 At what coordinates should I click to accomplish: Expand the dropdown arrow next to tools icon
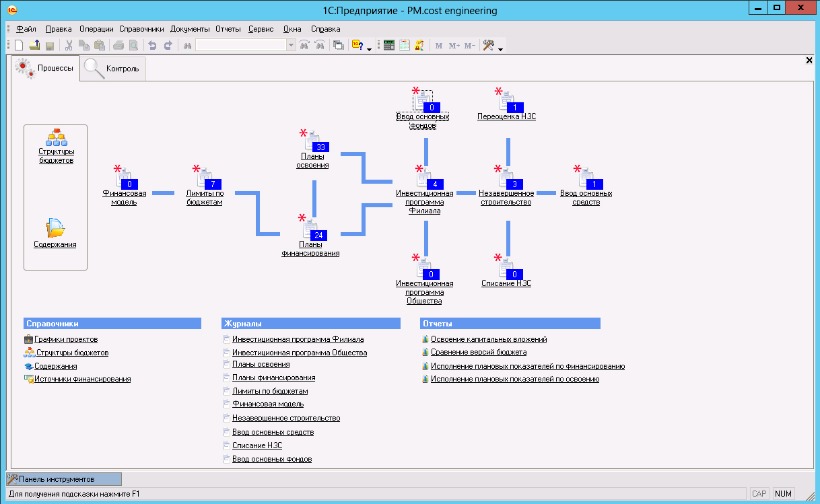500,48
